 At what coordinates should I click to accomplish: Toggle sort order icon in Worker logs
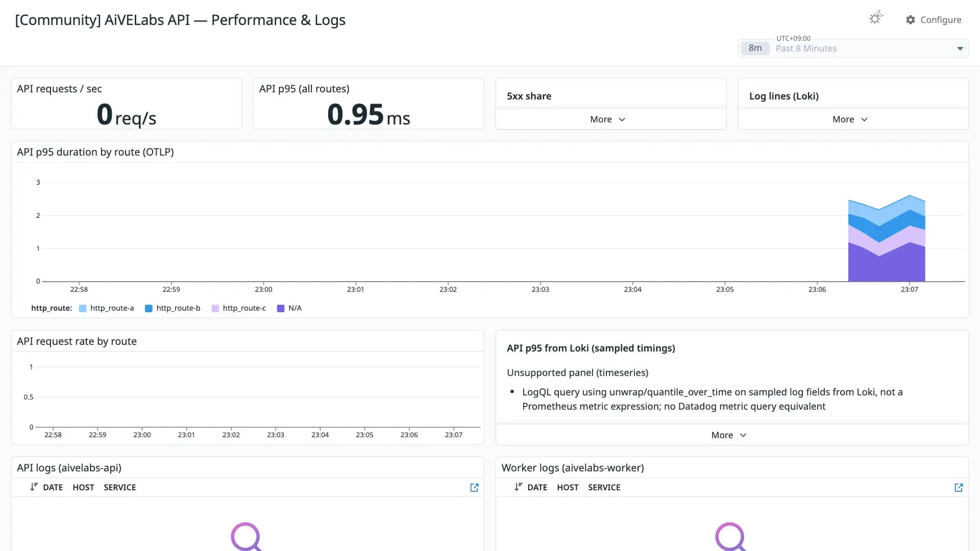tap(518, 487)
